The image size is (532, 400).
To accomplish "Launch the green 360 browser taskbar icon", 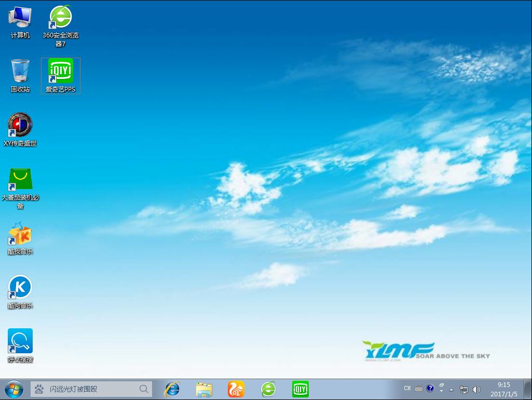I will click(x=268, y=388).
